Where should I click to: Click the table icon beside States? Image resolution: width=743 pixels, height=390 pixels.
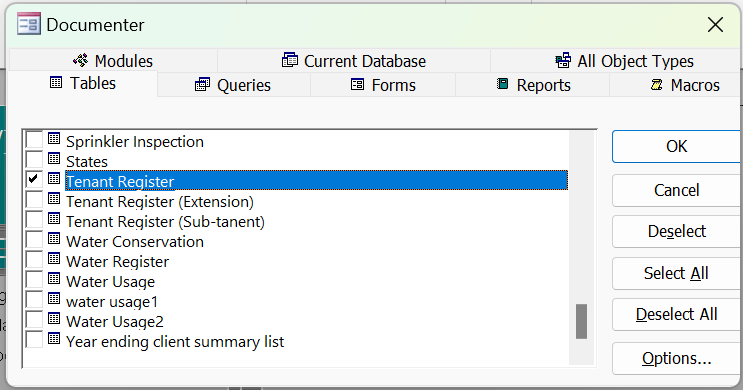[x=54, y=158]
